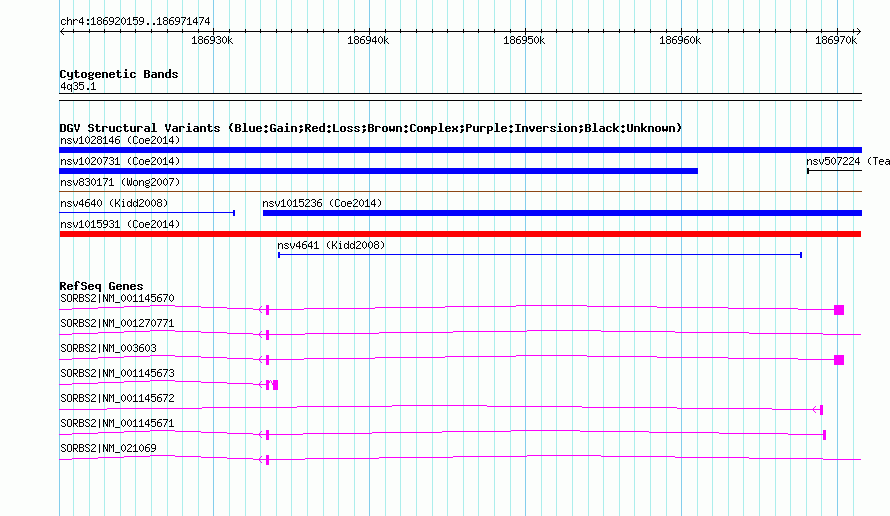Viewport: 890px width, 516px height.
Task: Click the blue bar of nsv1020731
Action: click(x=379, y=171)
